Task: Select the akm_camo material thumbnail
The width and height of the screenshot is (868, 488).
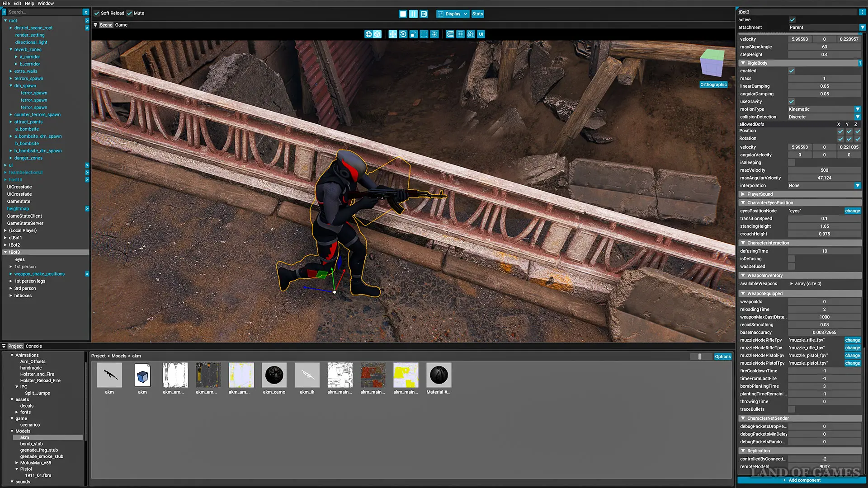Action: click(x=274, y=375)
